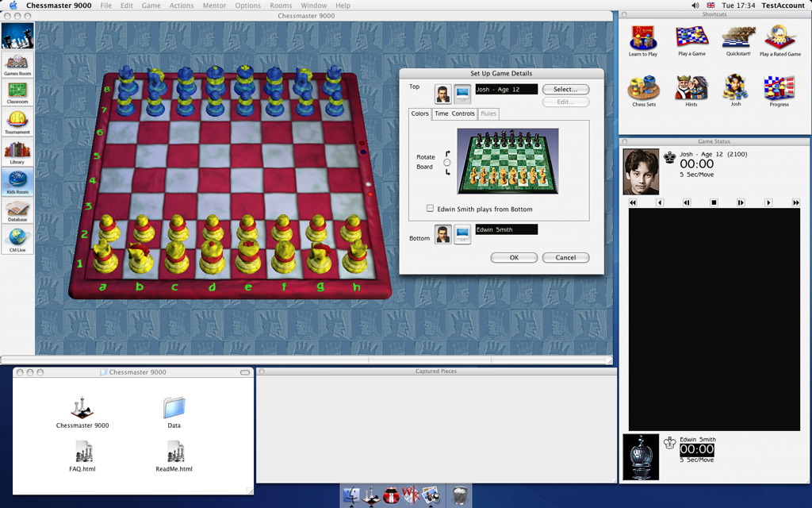
Task: Stop playback in Game Status
Action: [x=714, y=202]
